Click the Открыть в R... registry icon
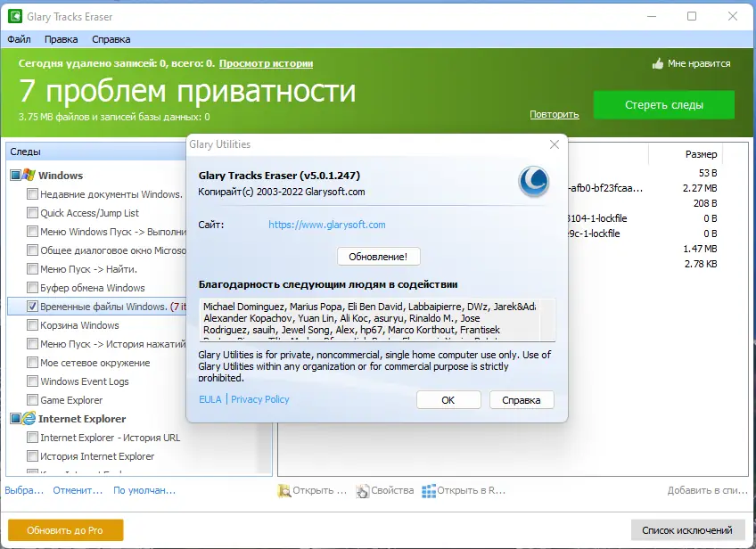The width and height of the screenshot is (756, 549). (x=429, y=491)
